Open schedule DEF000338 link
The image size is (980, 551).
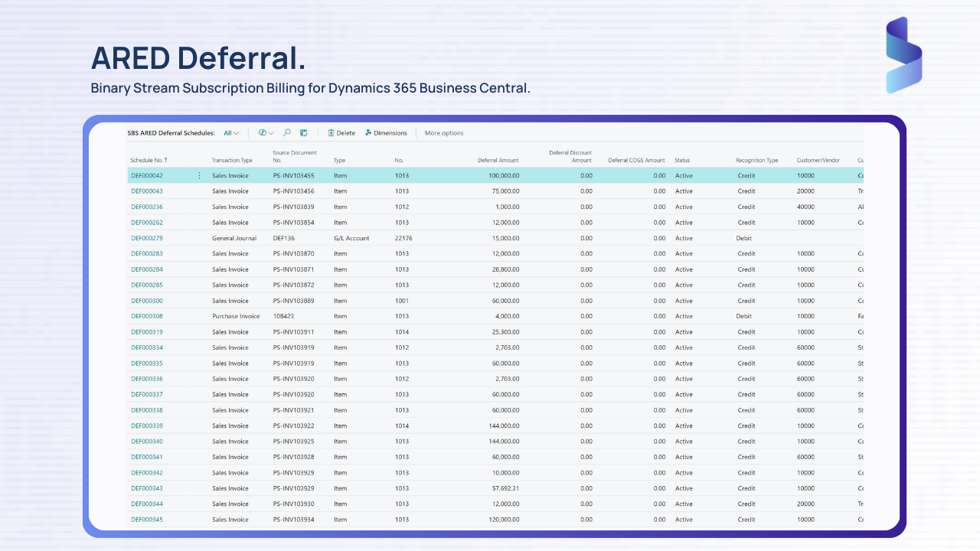[147, 410]
